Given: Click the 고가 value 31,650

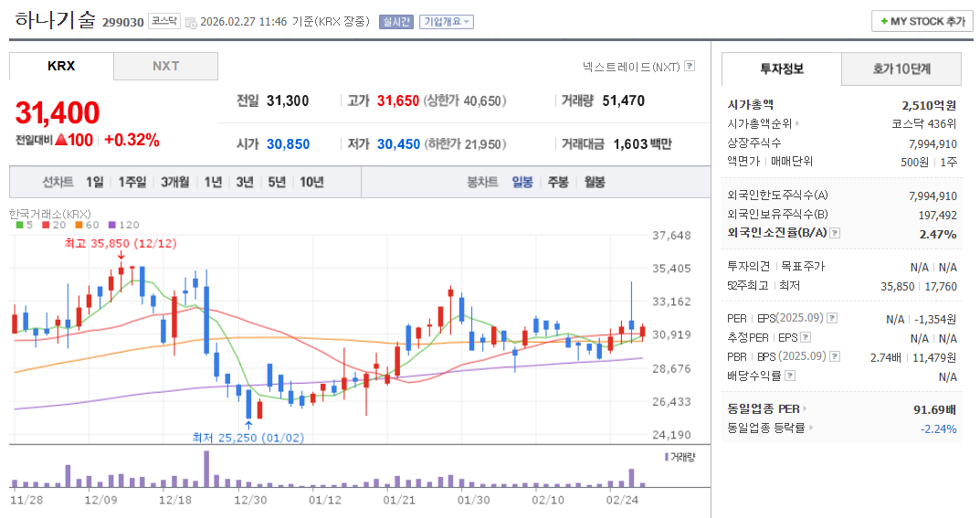Looking at the screenshot, I should pos(398,100).
